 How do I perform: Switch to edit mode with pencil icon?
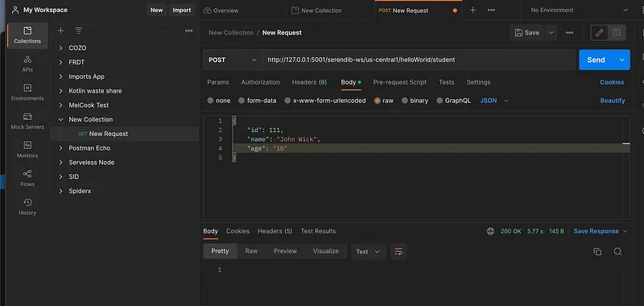coord(599,33)
